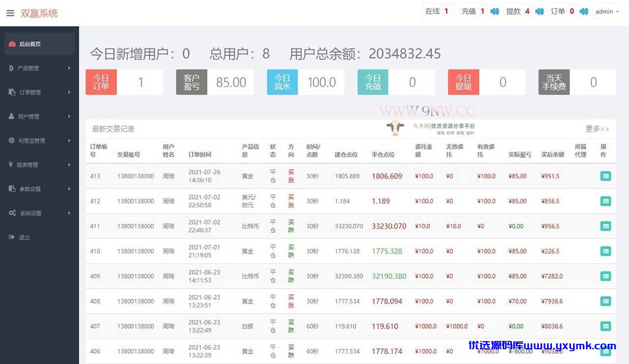The image size is (629, 364).
Task: Click the speaker icon beside 订单
Action: [584, 11]
